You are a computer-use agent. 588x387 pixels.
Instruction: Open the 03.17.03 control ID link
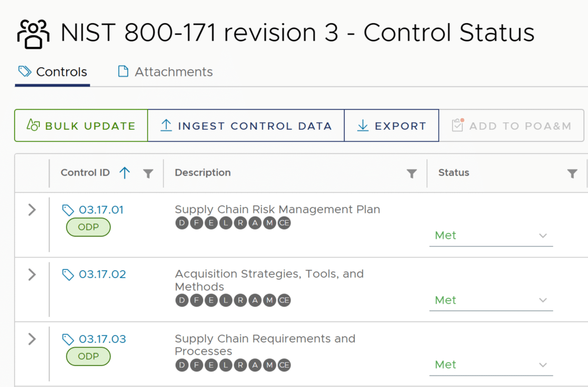102,339
